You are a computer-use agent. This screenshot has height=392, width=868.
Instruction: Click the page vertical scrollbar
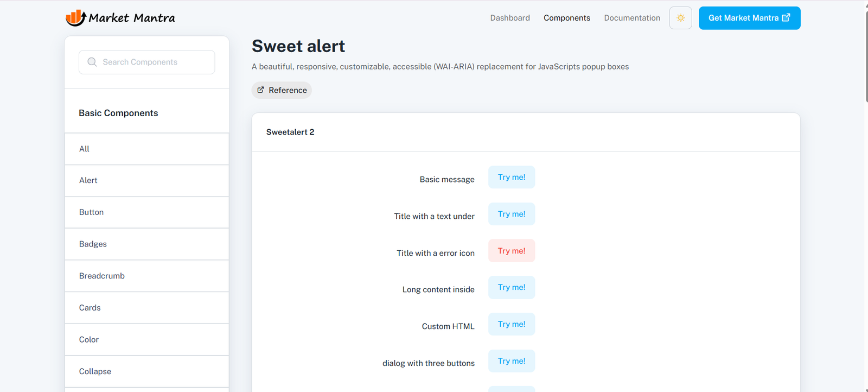click(866, 53)
